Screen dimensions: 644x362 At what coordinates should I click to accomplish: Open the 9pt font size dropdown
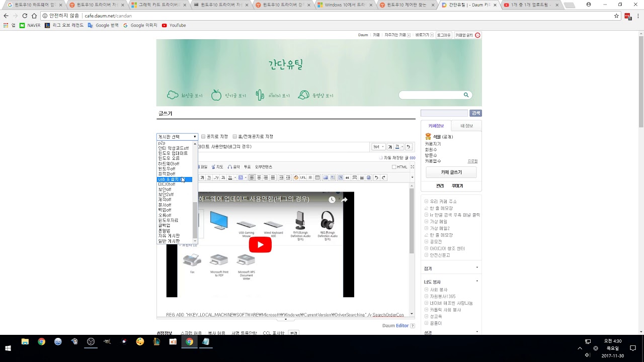[x=378, y=147]
